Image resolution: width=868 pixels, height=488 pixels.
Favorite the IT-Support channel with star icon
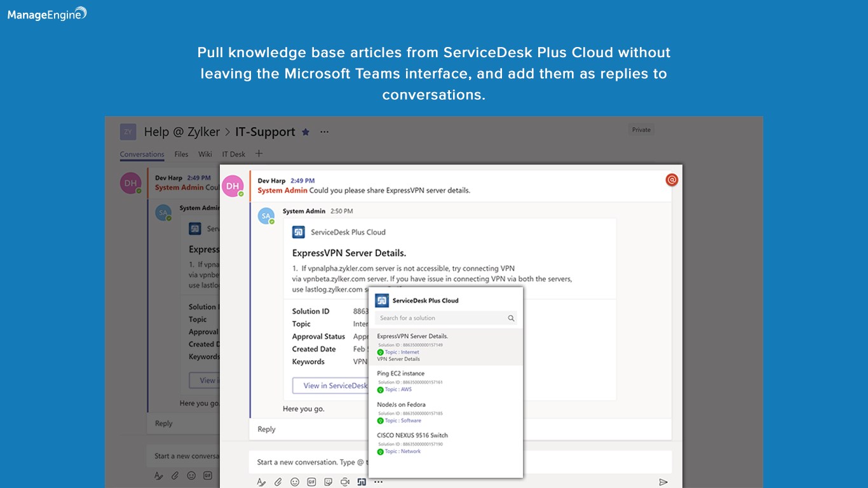(306, 132)
